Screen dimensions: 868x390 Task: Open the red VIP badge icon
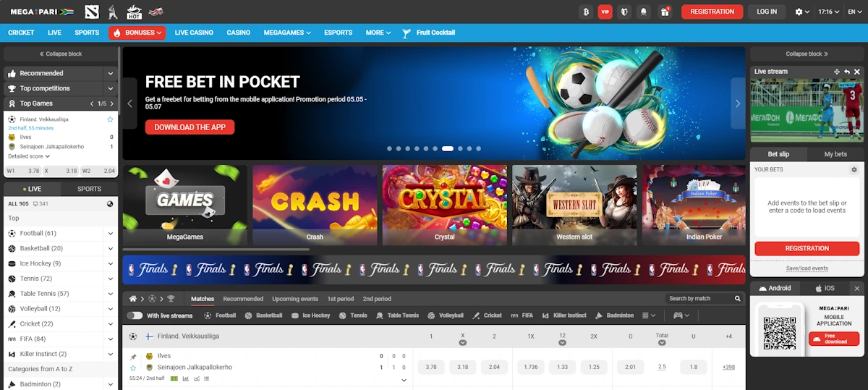[605, 12]
